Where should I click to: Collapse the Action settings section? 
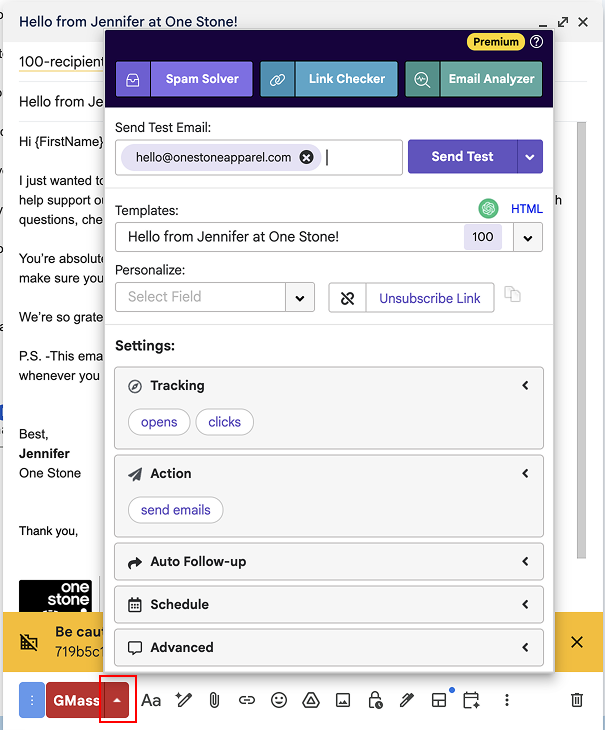[525, 473]
